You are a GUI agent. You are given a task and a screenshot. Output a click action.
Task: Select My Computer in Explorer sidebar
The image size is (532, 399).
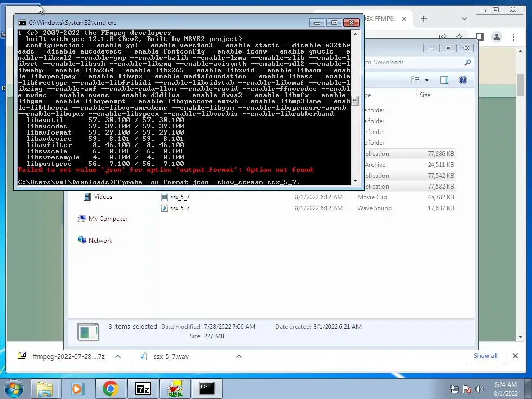coord(103,219)
